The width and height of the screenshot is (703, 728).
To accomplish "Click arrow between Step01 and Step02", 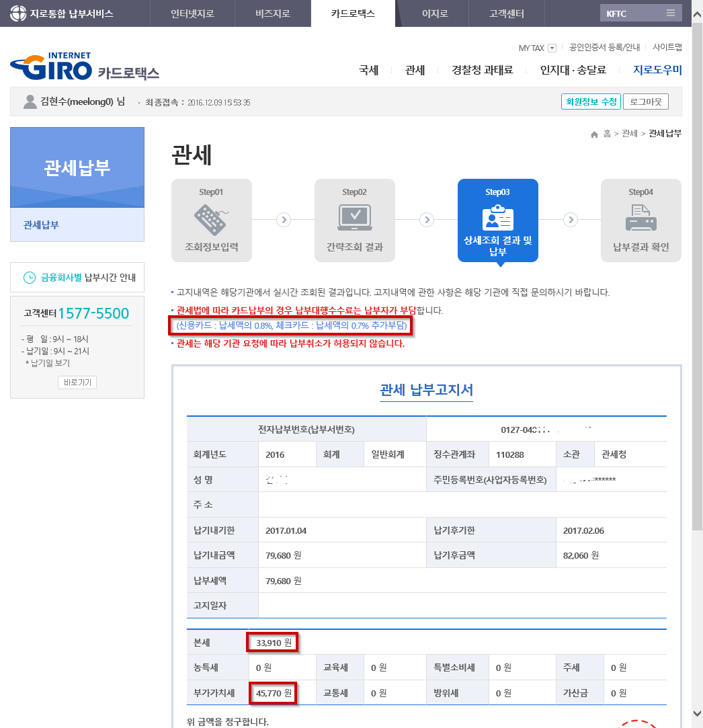I will pos(284,219).
